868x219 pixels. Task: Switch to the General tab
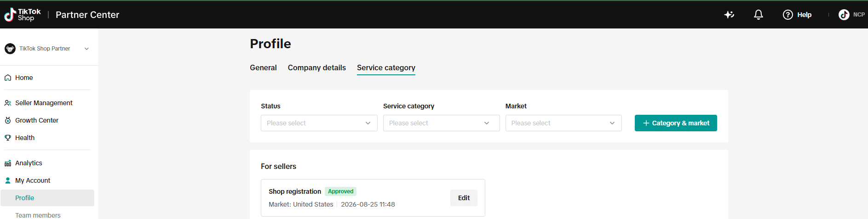coord(263,67)
